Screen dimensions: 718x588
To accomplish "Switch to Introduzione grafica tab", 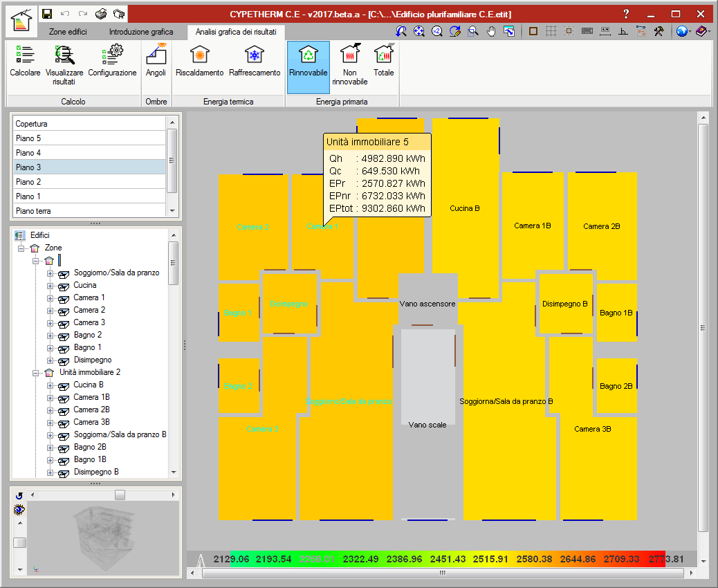I will click(141, 32).
